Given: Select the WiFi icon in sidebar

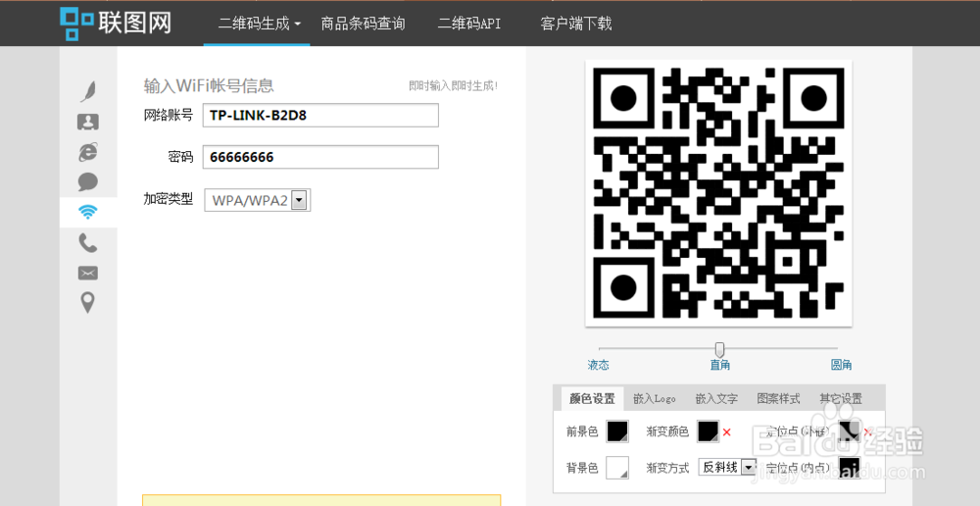Looking at the screenshot, I should [88, 212].
